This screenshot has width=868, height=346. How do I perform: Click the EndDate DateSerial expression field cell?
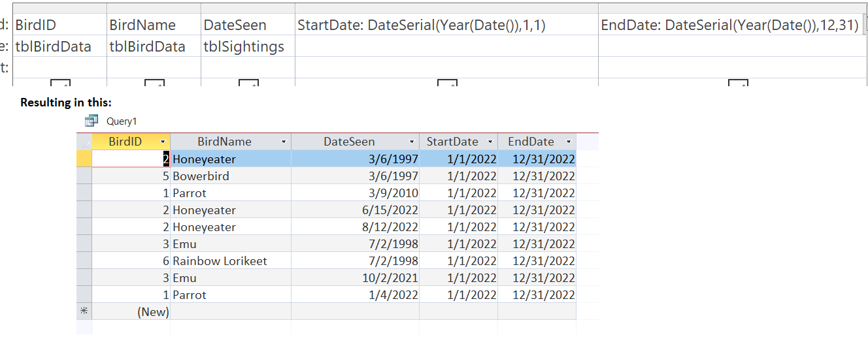click(x=729, y=25)
